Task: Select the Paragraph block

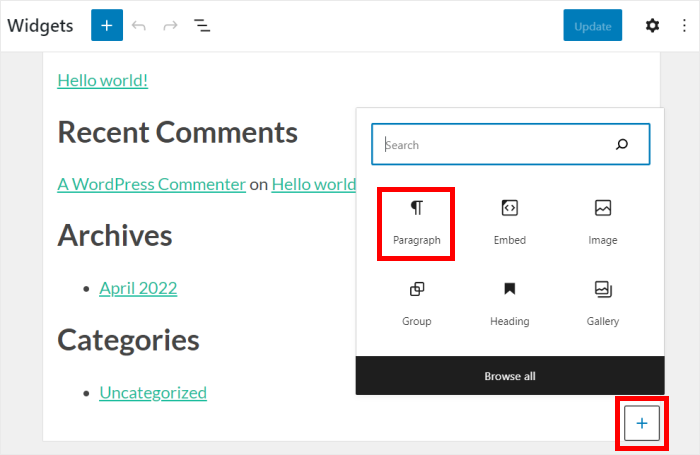Action: [x=416, y=222]
